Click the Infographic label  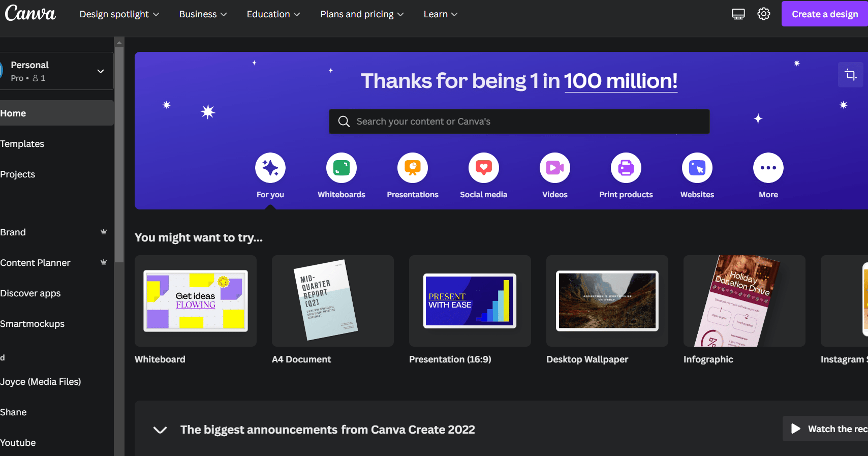(708, 359)
